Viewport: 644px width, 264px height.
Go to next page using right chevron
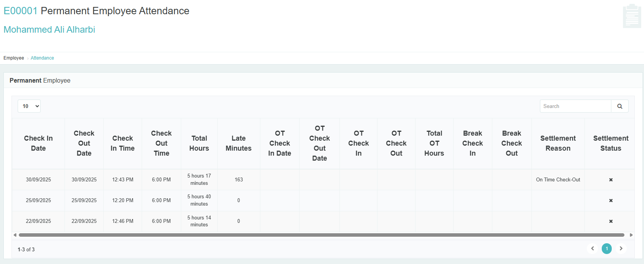[x=621, y=249]
